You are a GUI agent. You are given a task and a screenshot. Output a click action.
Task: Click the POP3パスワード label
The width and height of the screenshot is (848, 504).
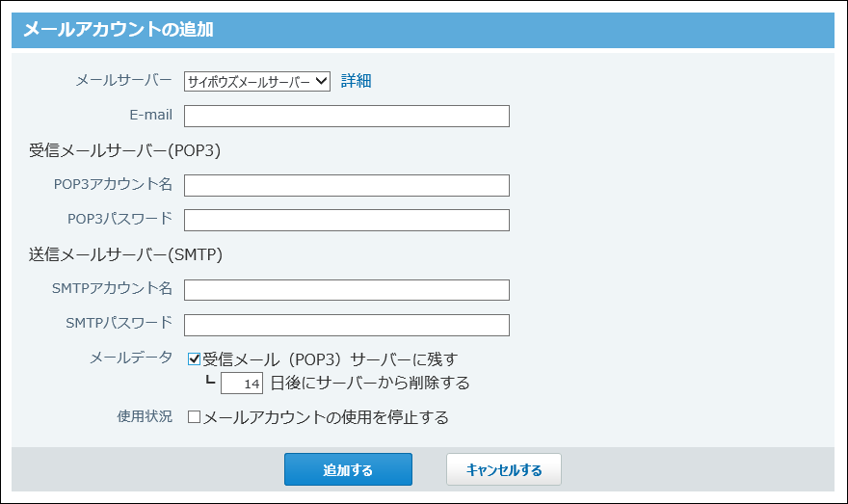click(x=120, y=219)
